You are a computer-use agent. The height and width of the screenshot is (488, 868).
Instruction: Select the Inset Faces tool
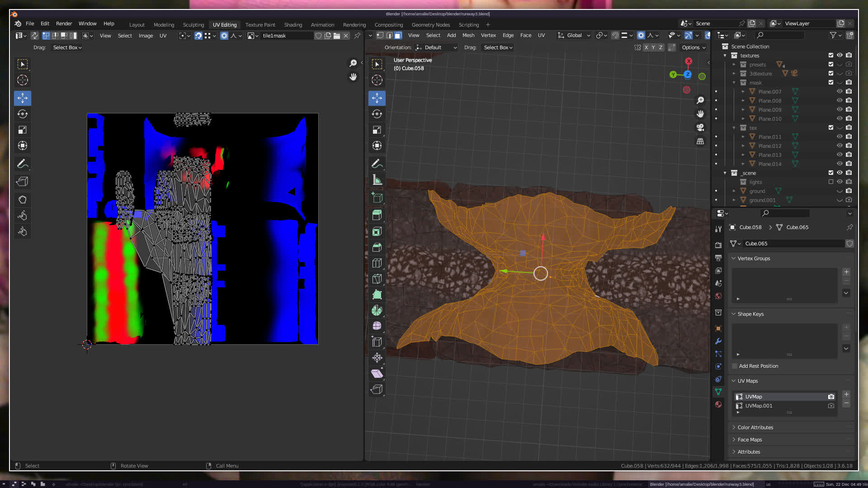click(x=377, y=232)
